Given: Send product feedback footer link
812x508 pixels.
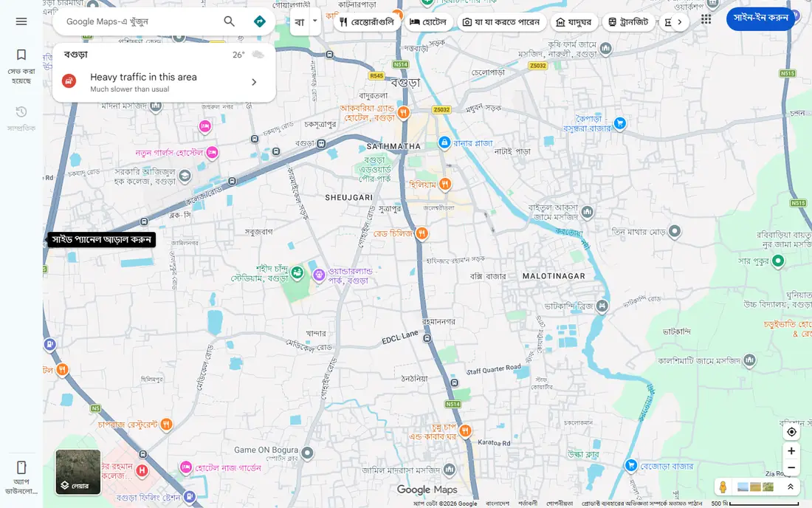Looking at the screenshot, I should click(x=641, y=504).
